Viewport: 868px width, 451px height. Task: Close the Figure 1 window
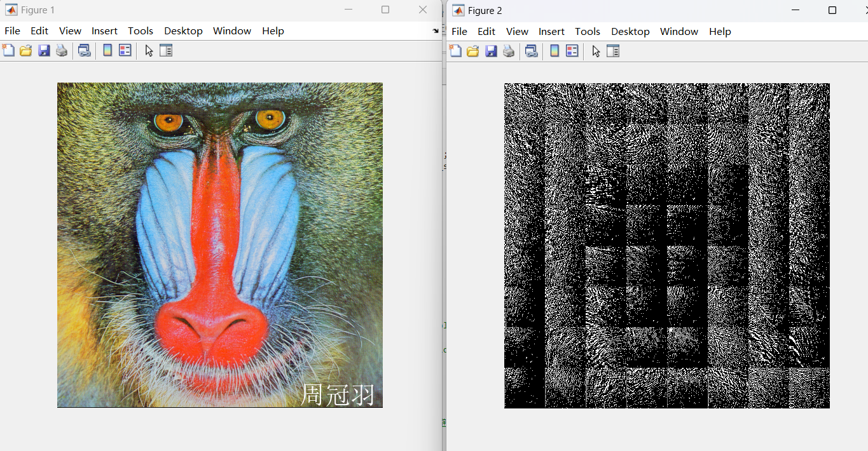(x=423, y=10)
